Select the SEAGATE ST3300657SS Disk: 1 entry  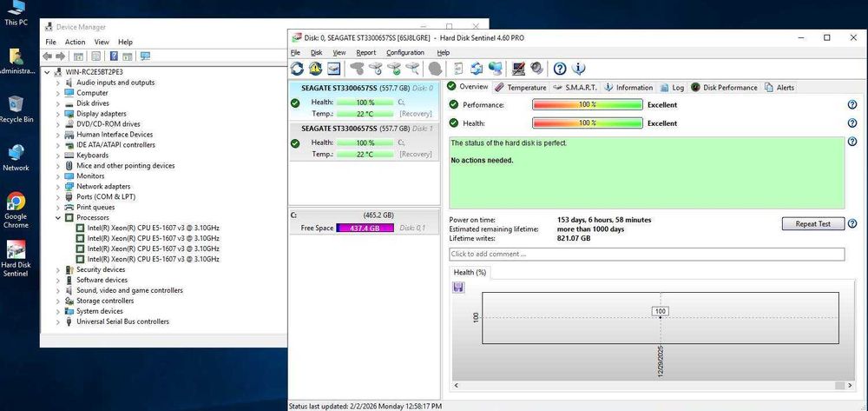[x=365, y=142]
